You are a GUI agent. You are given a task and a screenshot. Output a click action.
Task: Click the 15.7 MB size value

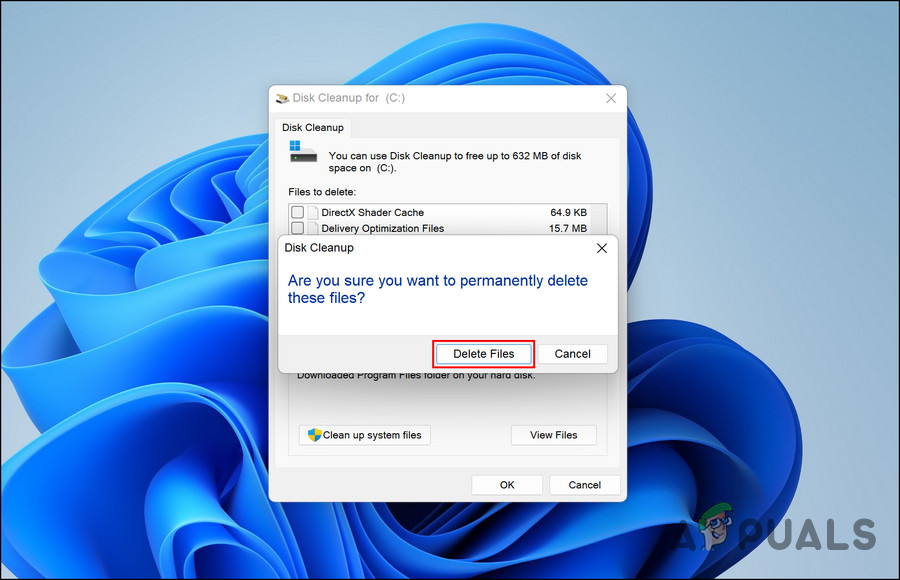tap(568, 228)
